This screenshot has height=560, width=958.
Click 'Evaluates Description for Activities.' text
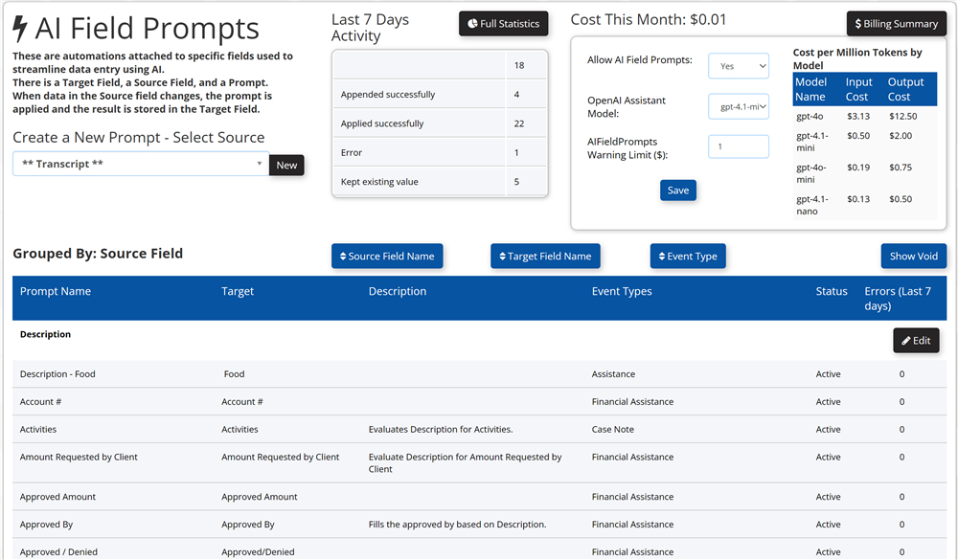tap(441, 429)
